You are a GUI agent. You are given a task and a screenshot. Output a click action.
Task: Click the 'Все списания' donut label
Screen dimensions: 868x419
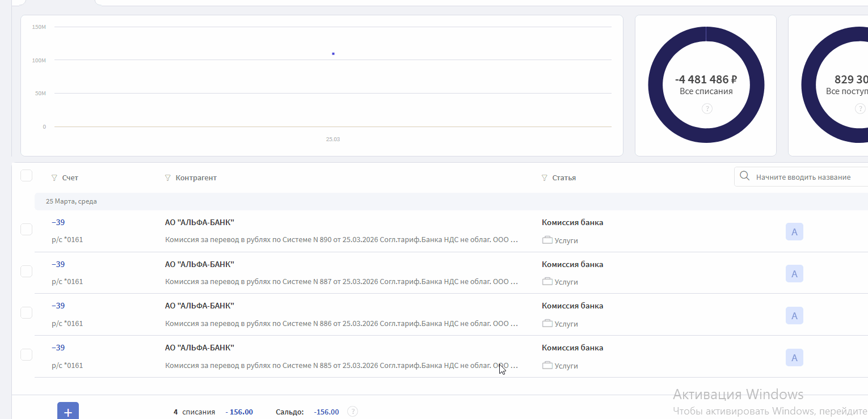[x=706, y=91]
